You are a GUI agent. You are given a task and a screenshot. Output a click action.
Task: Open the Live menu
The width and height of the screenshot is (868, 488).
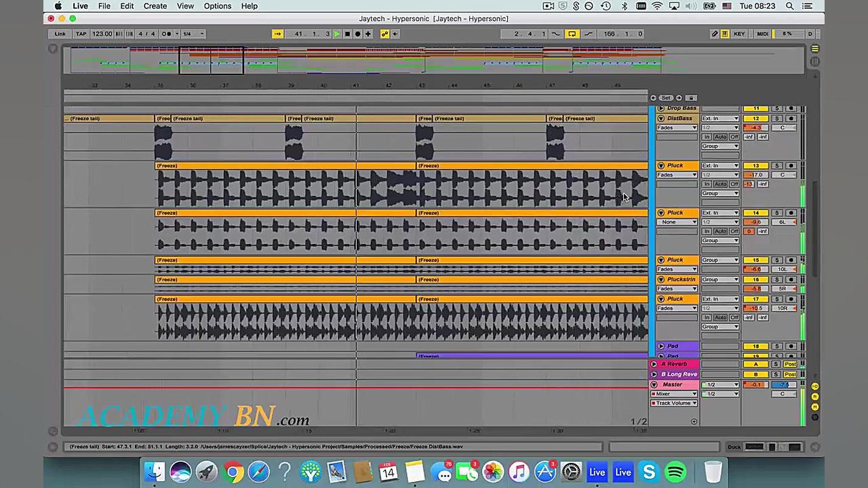(x=80, y=6)
